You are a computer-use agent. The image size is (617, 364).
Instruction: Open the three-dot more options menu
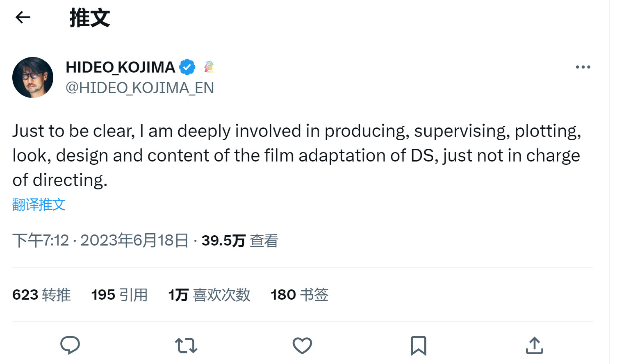pyautogui.click(x=583, y=67)
